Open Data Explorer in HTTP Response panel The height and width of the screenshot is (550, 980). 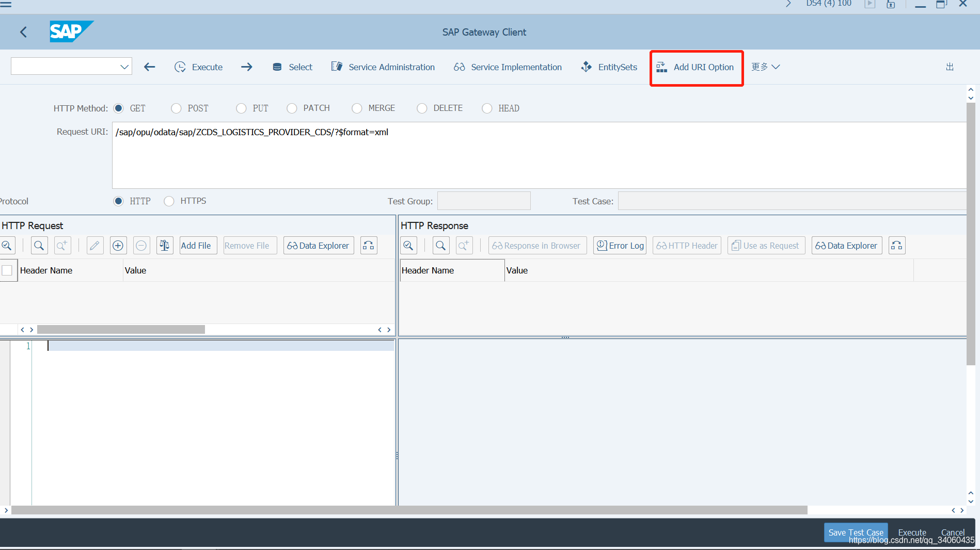(x=847, y=246)
